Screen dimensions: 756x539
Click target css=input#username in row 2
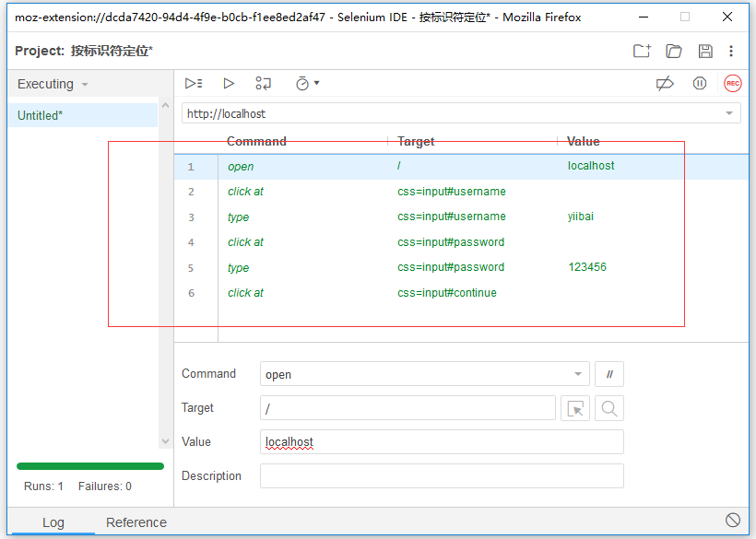tap(451, 192)
